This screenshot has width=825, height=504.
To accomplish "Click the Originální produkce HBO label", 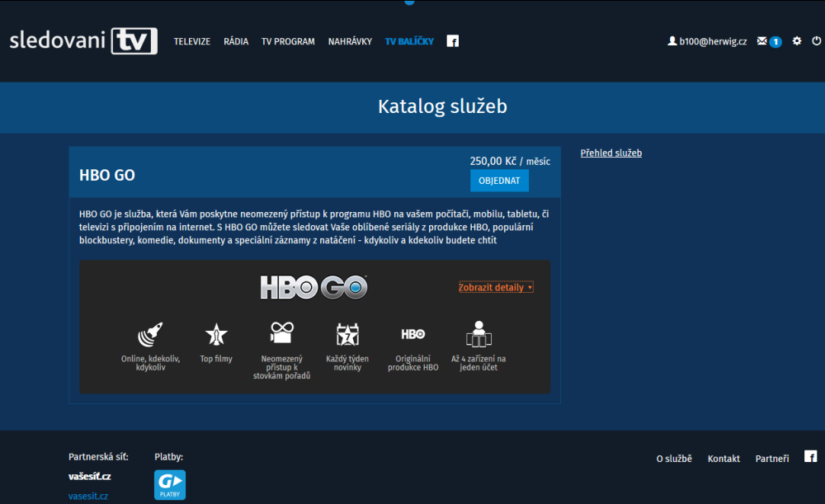I will pos(413,363).
